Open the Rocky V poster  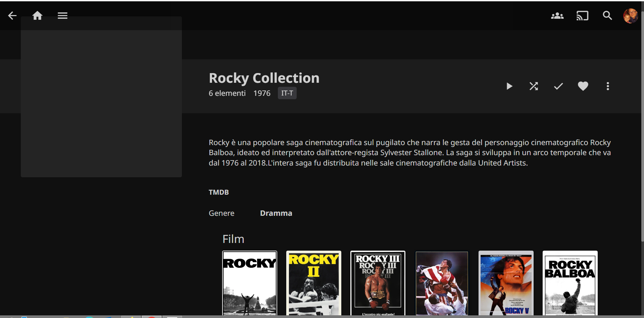[x=506, y=283]
